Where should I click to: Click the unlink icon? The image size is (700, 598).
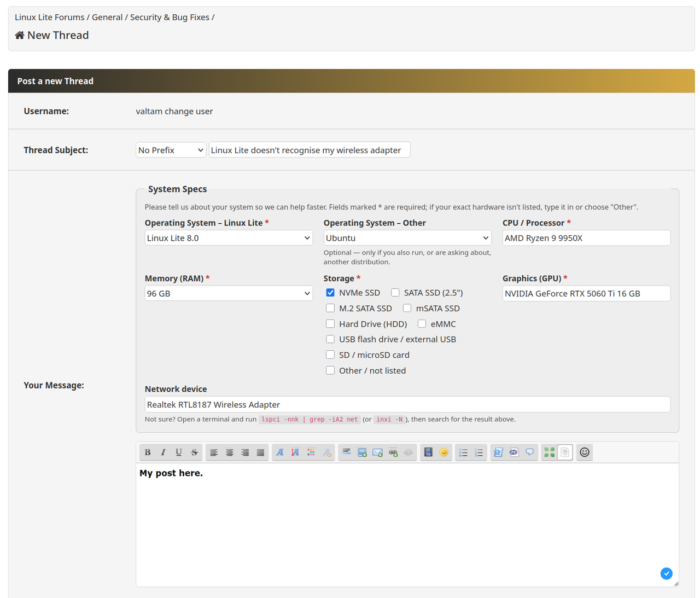[x=409, y=452]
